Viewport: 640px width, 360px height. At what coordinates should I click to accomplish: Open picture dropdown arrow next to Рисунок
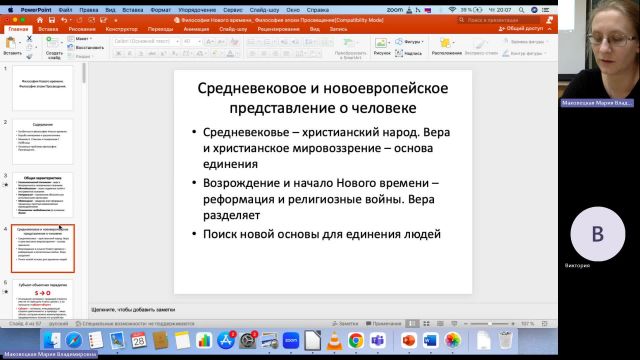coord(389,42)
